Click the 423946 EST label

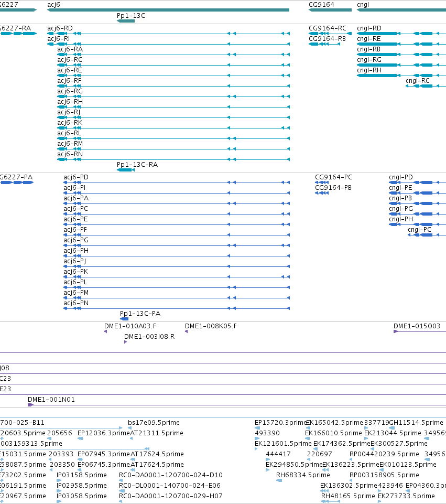tap(390, 485)
